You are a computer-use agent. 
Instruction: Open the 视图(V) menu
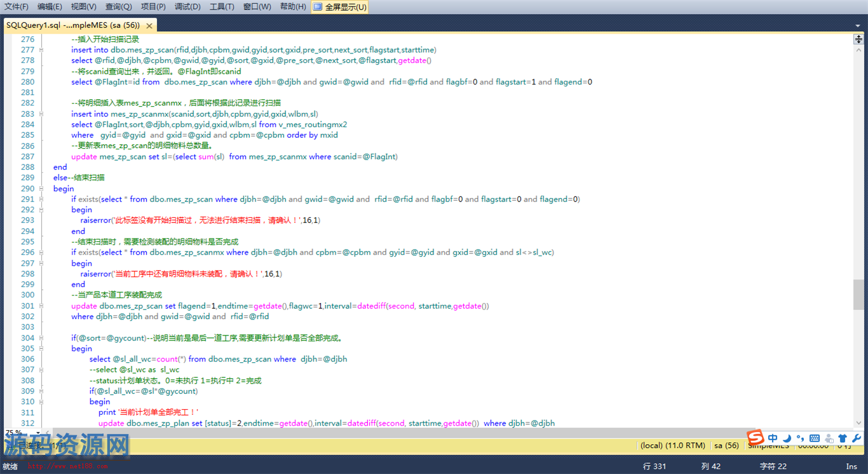coord(84,7)
